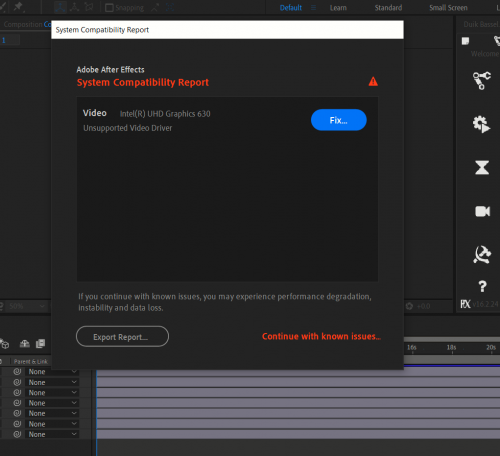The image size is (500, 456).
Task: Select Local Axis mode icon
Action: coord(60,7)
